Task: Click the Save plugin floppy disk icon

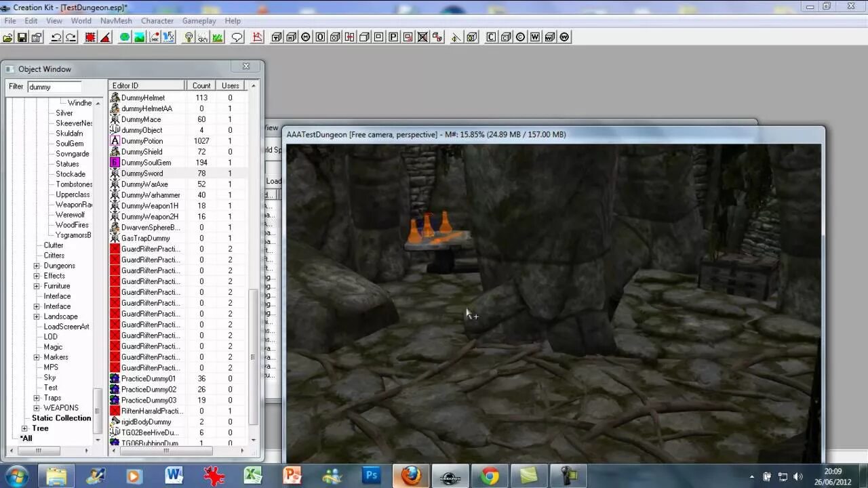Action: click(x=22, y=37)
